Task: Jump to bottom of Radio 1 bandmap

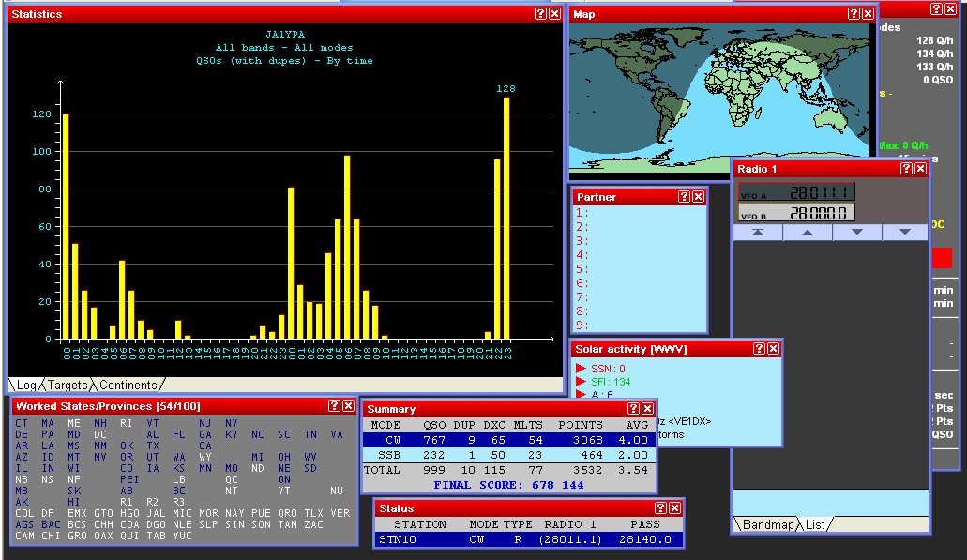Action: (x=905, y=233)
